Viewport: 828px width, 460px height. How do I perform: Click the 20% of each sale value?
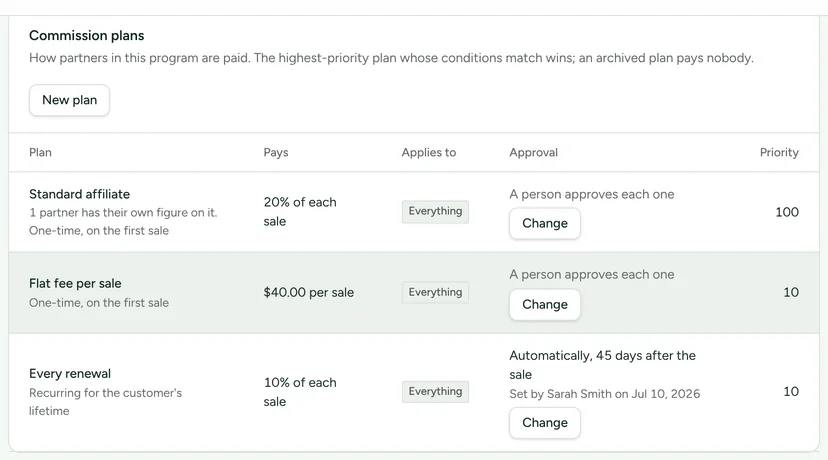300,212
